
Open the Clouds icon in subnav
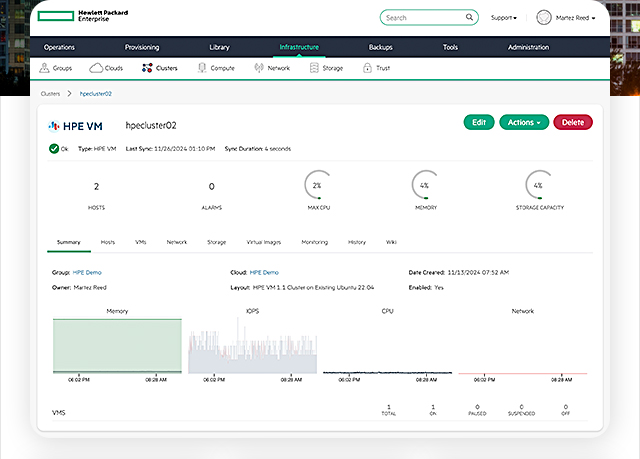click(96, 68)
